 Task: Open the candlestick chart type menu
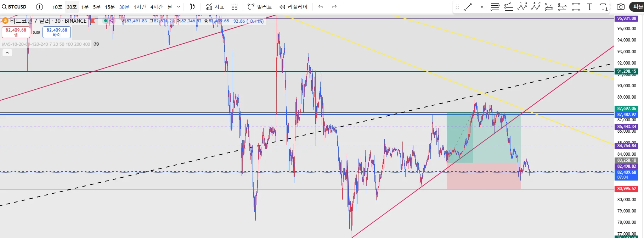(192, 7)
